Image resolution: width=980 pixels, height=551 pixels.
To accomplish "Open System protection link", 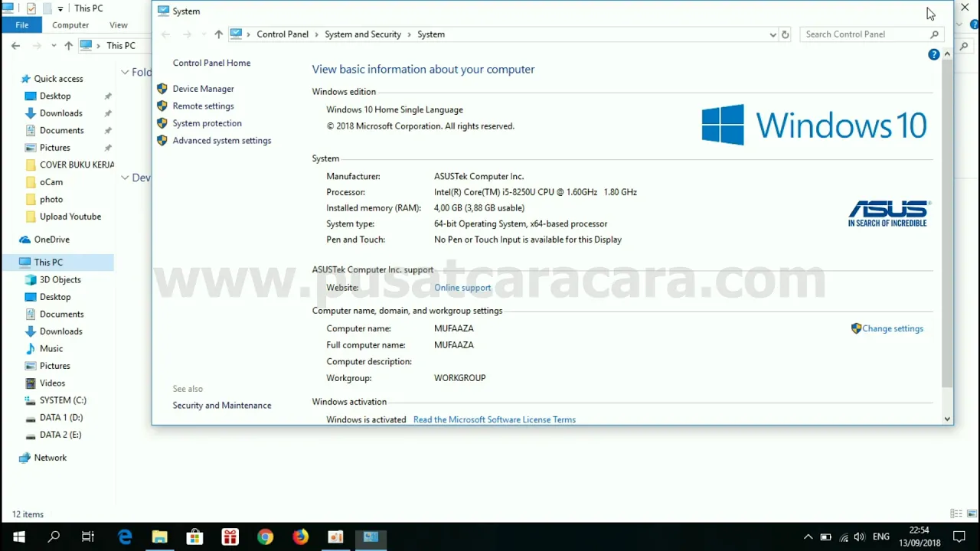I will coord(207,123).
